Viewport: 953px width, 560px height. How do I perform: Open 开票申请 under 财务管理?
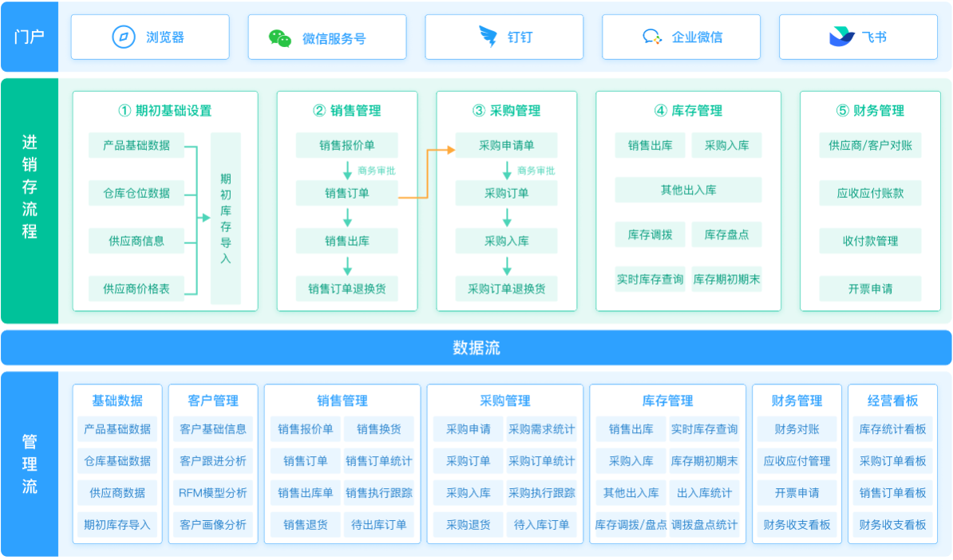pos(868,289)
